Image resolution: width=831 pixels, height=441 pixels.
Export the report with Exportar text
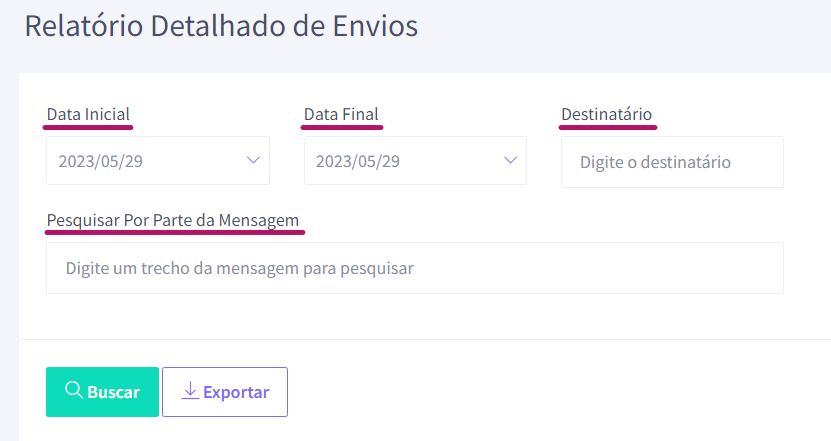(x=236, y=392)
